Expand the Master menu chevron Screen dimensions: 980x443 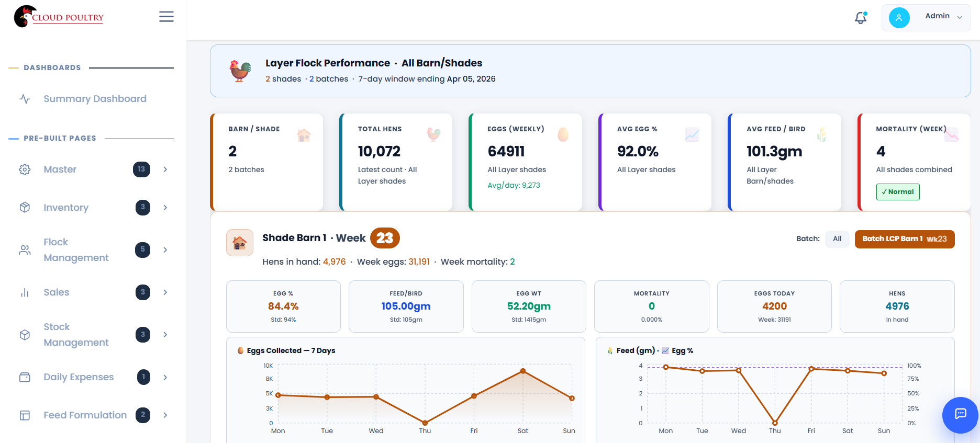tap(165, 169)
